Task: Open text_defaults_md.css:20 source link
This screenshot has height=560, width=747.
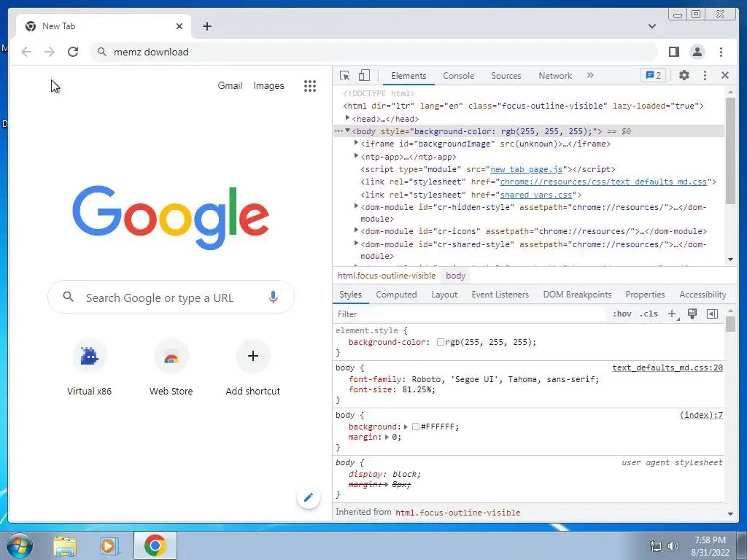Action: point(667,367)
